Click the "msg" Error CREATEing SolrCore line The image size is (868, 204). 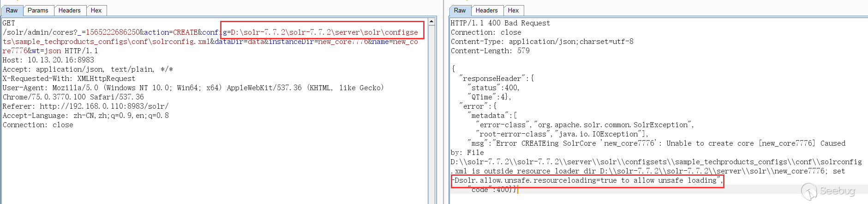(656, 143)
